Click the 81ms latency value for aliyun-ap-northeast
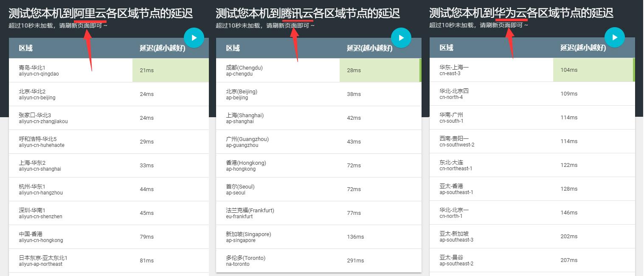Screen dimensions: 644x276 coord(146,261)
